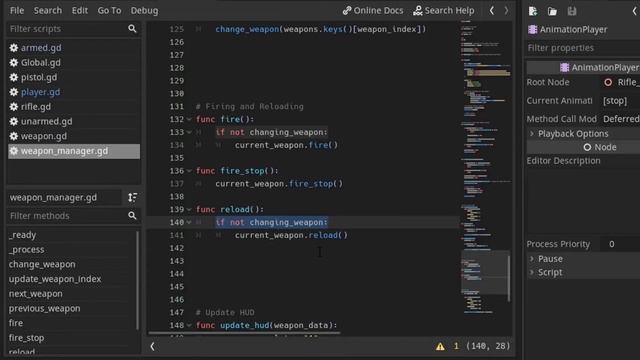Click the warning triangle icon
Image resolution: width=640 pixels, height=360 pixels.
440,347
